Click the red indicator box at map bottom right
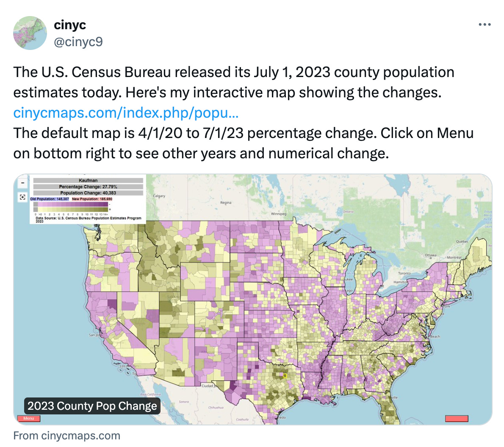Viewport: 504px width, 447px height. coord(456,418)
